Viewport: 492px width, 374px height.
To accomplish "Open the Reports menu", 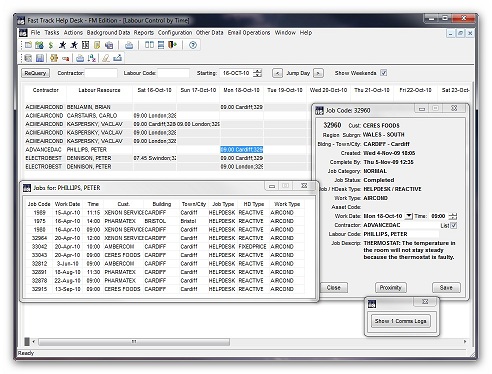I will coord(144,32).
